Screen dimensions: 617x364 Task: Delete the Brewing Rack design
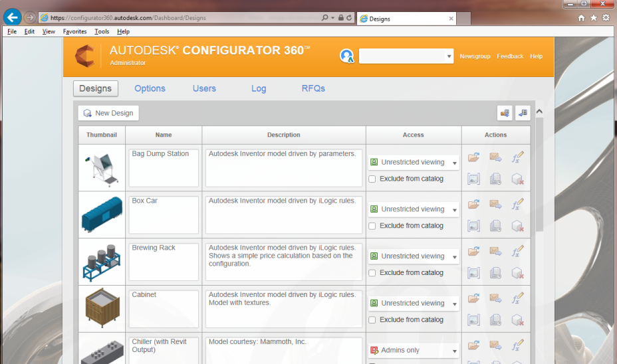tap(517, 273)
